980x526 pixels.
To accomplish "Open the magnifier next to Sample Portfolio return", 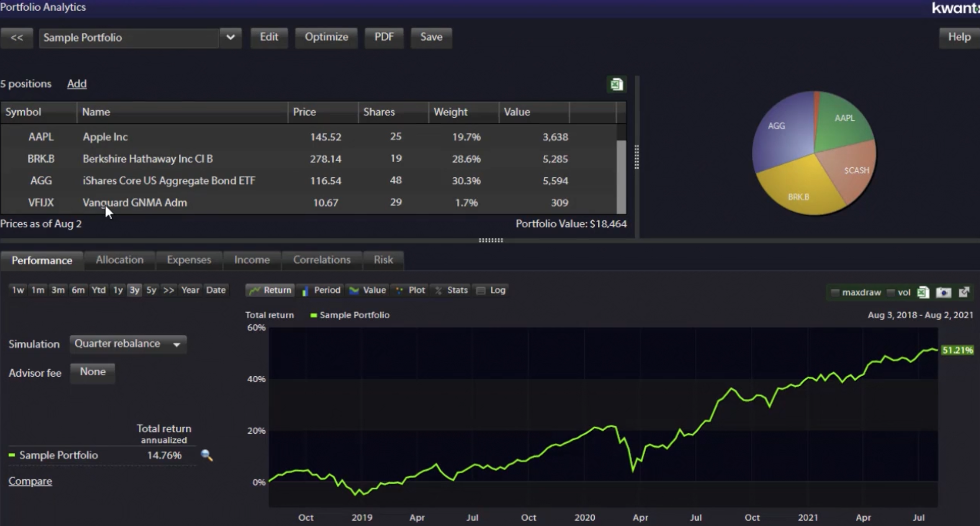I will pyautogui.click(x=207, y=456).
